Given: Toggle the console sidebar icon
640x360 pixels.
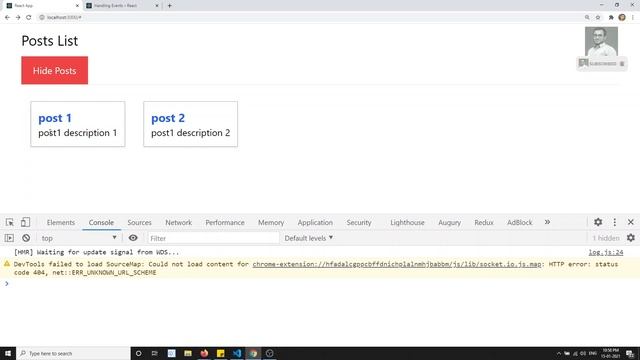Looking at the screenshot, I should 9,238.
